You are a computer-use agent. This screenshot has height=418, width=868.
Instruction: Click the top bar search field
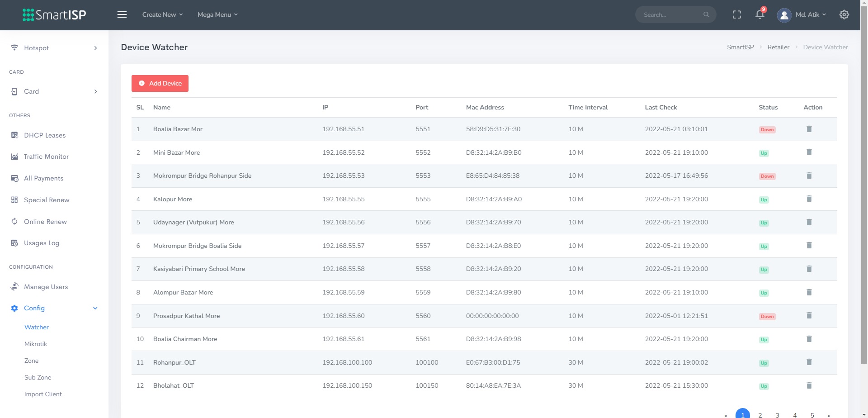671,14
